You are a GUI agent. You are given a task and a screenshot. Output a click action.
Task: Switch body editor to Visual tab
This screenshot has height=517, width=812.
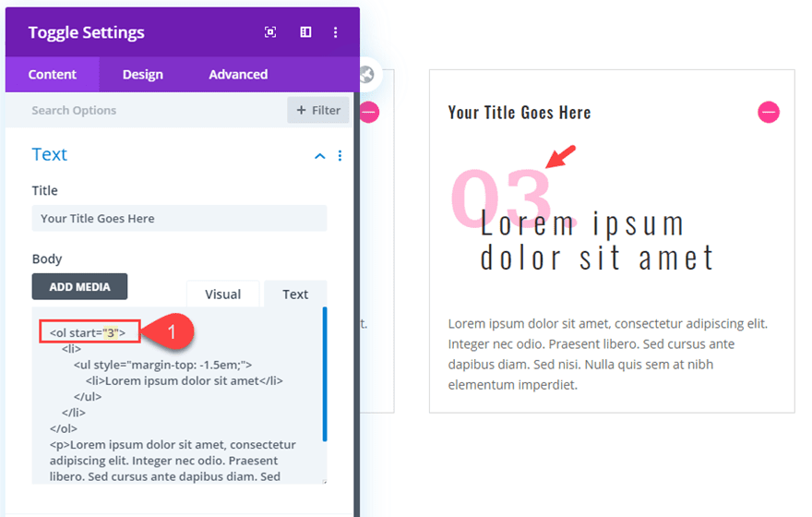222,294
